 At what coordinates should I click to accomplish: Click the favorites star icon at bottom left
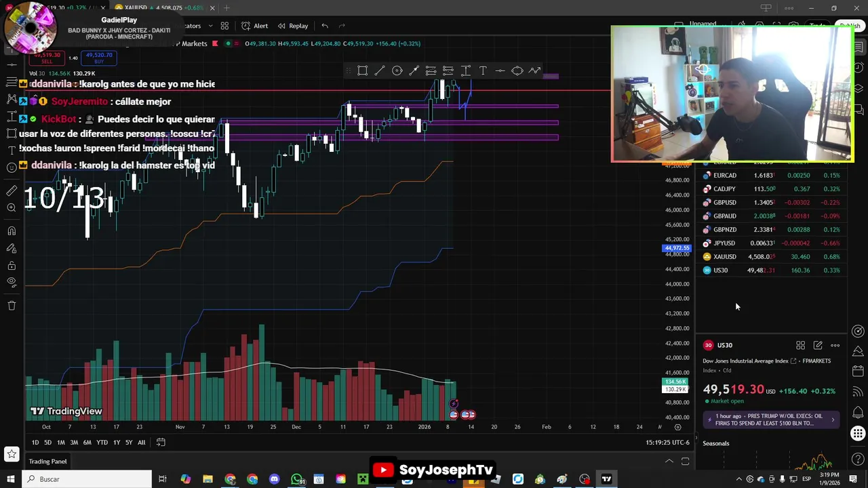pyautogui.click(x=12, y=454)
